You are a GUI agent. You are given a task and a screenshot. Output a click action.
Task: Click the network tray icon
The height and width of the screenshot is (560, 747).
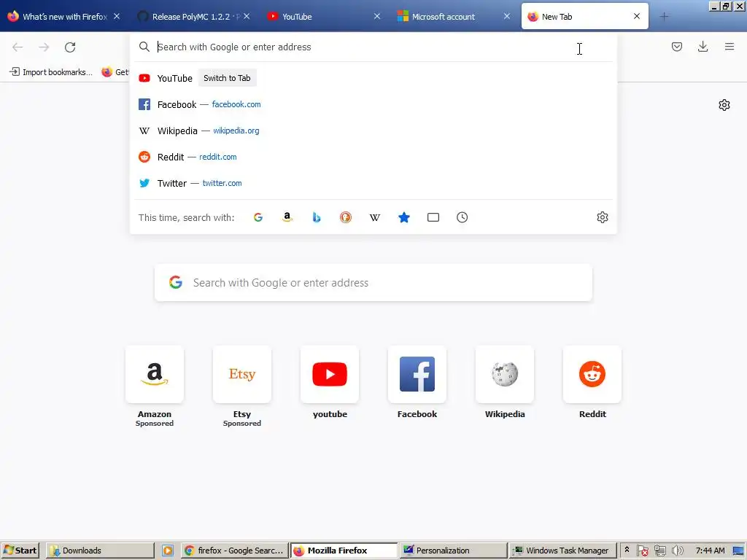(659, 551)
